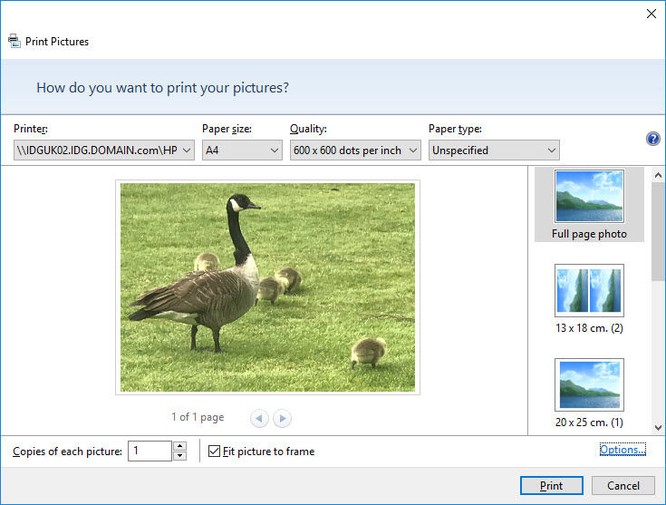This screenshot has width=666, height=505.
Task: Open the Options... link
Action: 623,449
